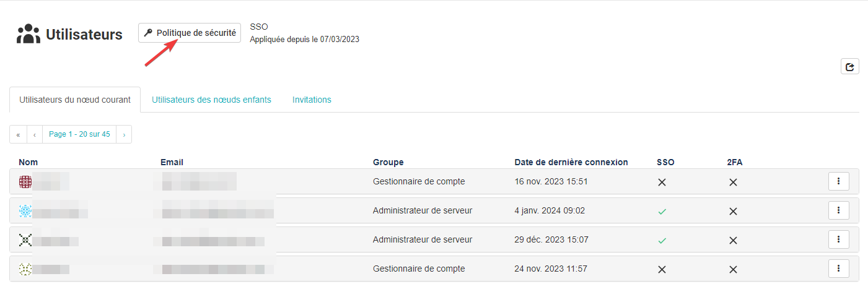Go to next page arrow
868x284 pixels.
tap(124, 134)
